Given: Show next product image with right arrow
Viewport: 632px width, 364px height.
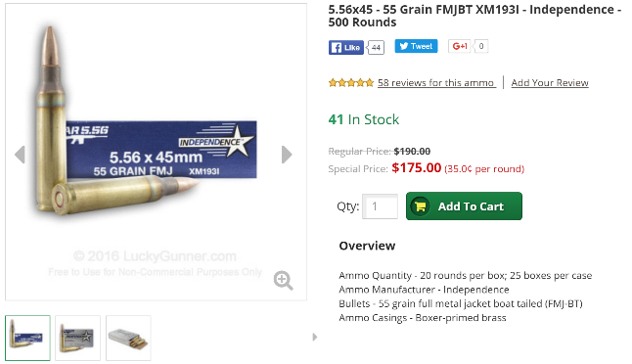Looking at the screenshot, I should click(x=287, y=155).
